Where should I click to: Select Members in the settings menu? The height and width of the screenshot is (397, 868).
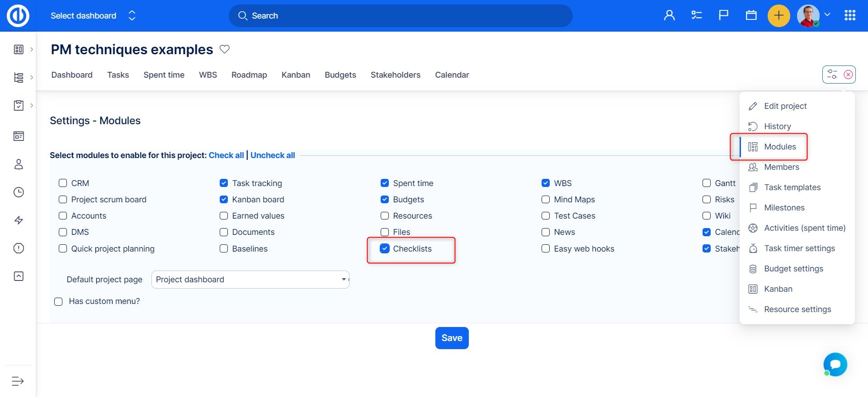pos(781,167)
